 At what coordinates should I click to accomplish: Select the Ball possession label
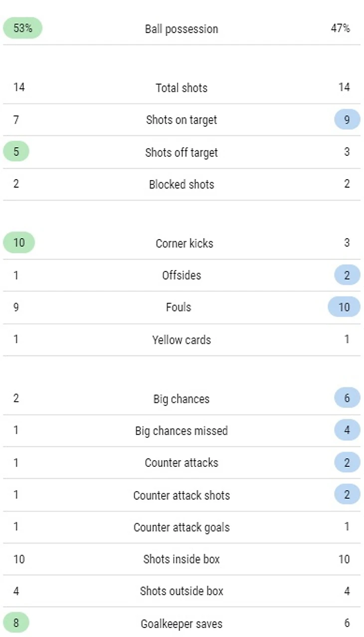coord(182,29)
